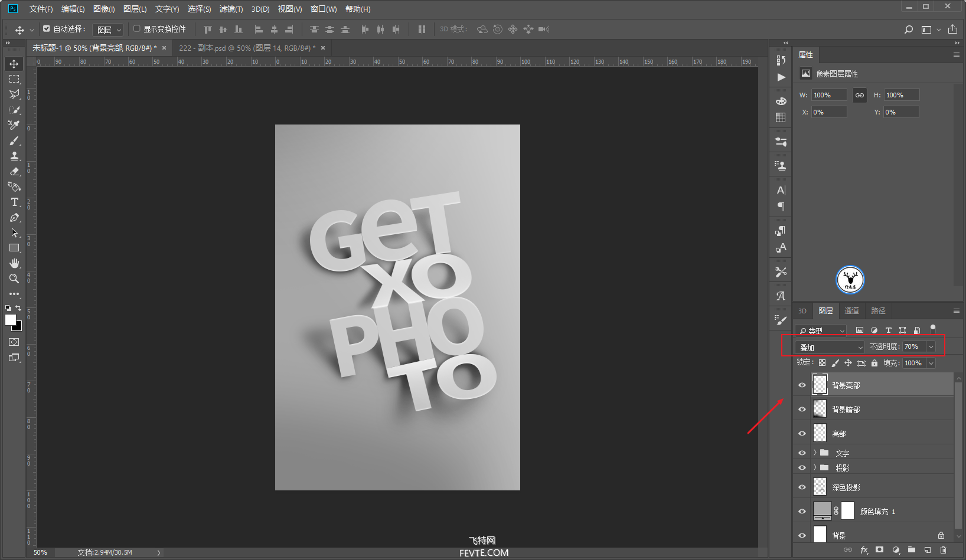The height and width of the screenshot is (560, 966).
Task: Open the Character panel icon
Action: point(781,190)
